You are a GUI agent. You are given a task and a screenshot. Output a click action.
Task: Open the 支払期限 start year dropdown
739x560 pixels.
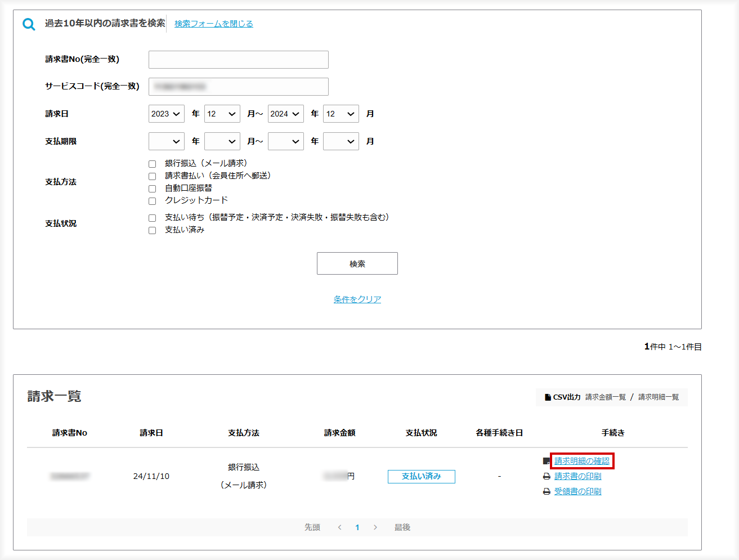click(166, 141)
